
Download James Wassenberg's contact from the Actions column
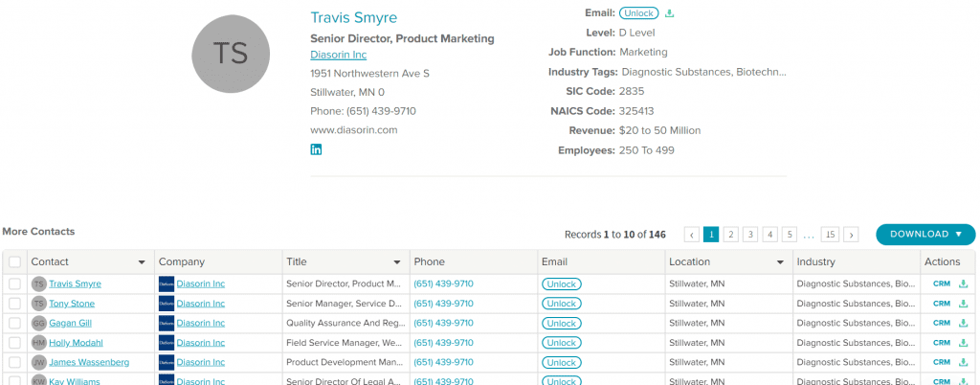tap(963, 363)
